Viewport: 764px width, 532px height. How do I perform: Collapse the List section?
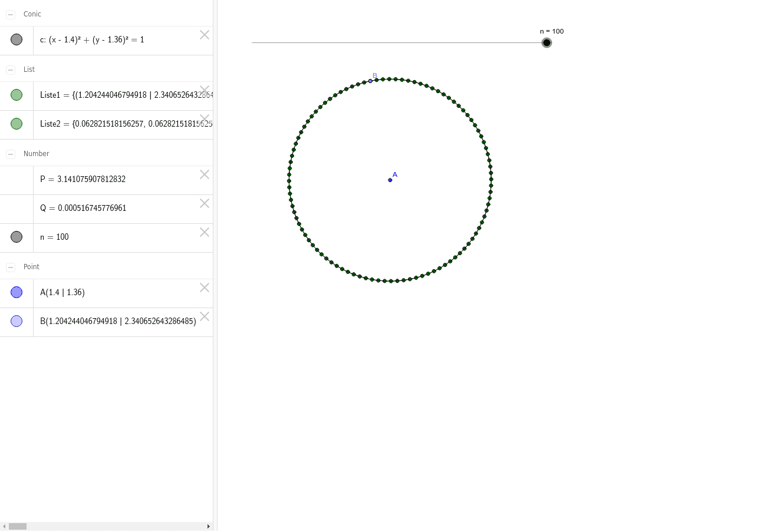pos(11,70)
